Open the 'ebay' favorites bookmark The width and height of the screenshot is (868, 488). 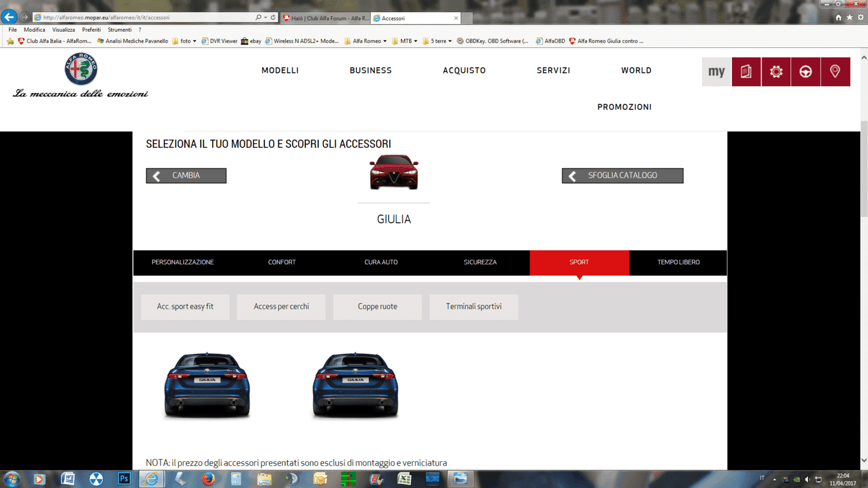251,41
